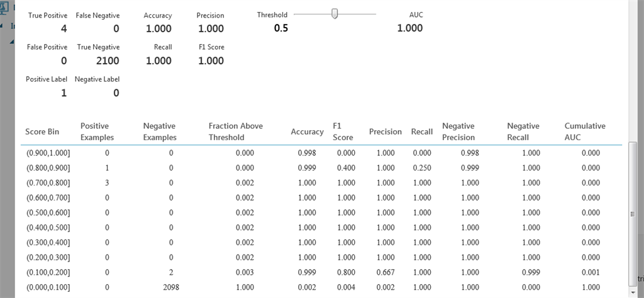Collapse the nested tree arrow in the sidebar
Screen dimensions: 644x298
coord(11,41)
